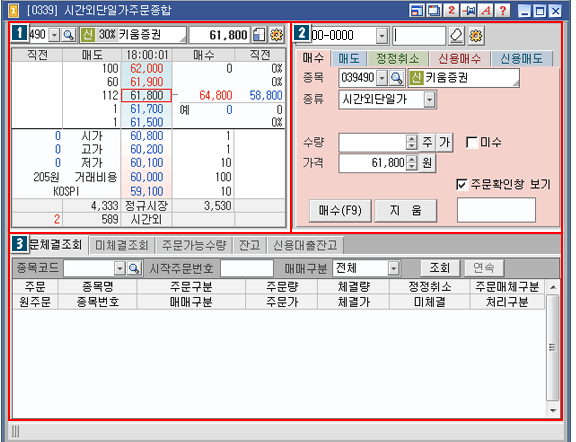
Task: Click the account password input field
Action: click(x=419, y=36)
